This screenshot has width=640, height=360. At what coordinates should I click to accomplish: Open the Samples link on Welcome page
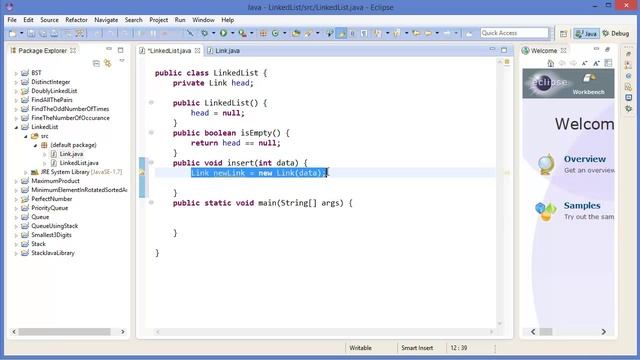(582, 206)
